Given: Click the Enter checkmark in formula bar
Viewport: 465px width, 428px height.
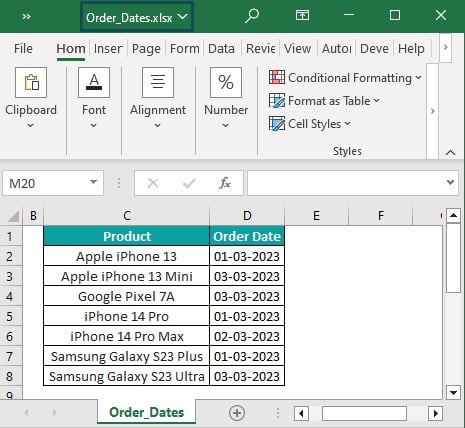Looking at the screenshot, I should (x=189, y=183).
